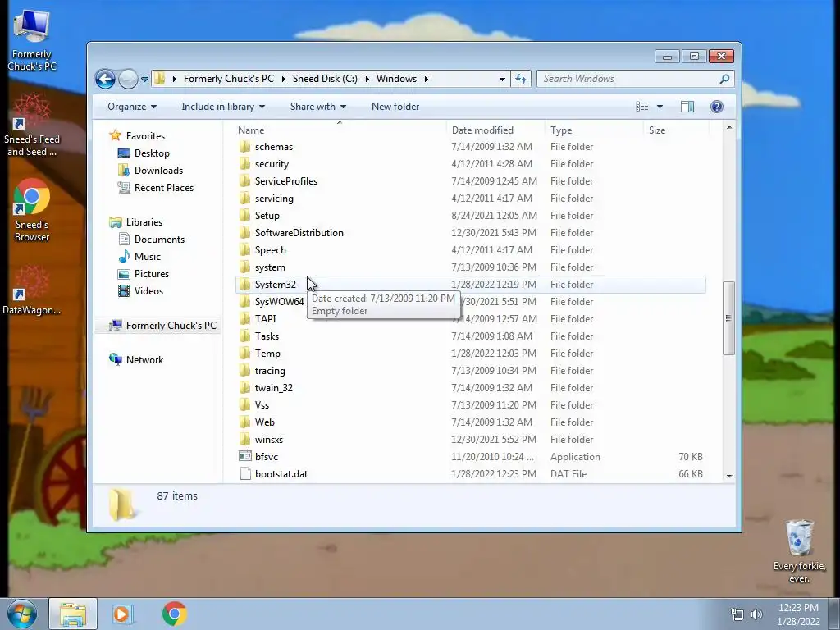Select the SoftwareDistribution folder row
Image resolution: width=840 pixels, height=630 pixels.
470,232
